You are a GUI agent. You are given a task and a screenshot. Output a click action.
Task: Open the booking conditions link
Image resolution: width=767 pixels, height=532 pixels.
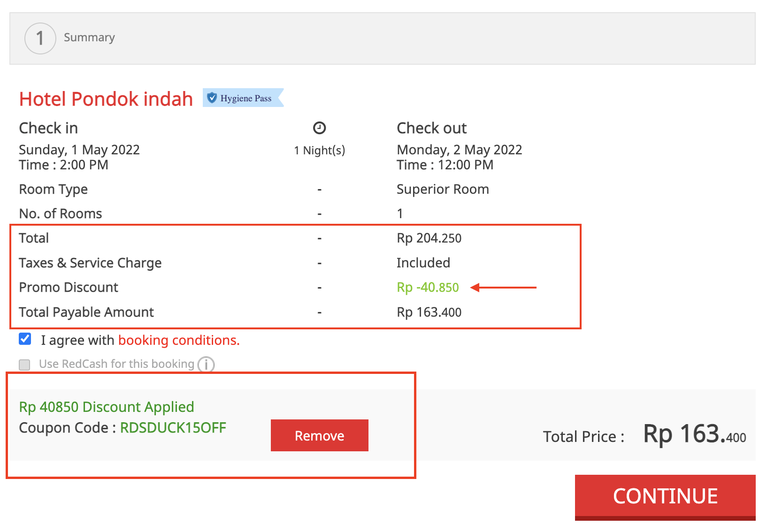point(179,340)
